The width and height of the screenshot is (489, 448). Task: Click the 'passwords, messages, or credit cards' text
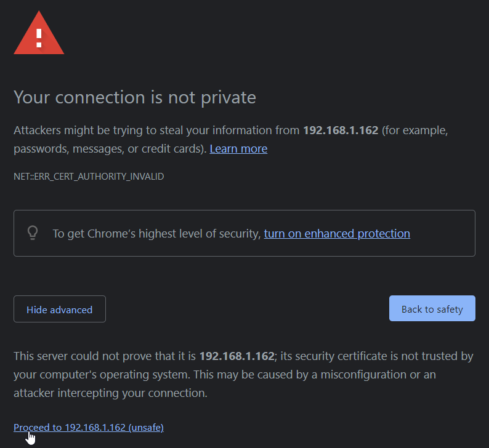point(110,149)
